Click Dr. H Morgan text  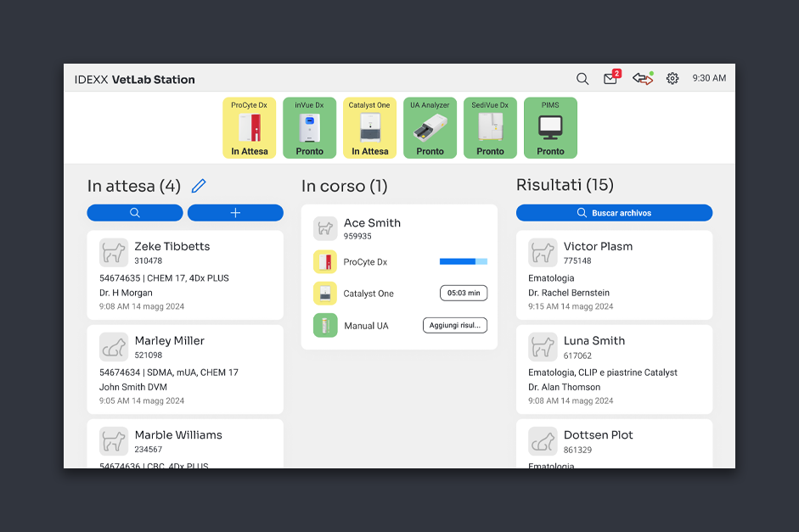pos(126,293)
